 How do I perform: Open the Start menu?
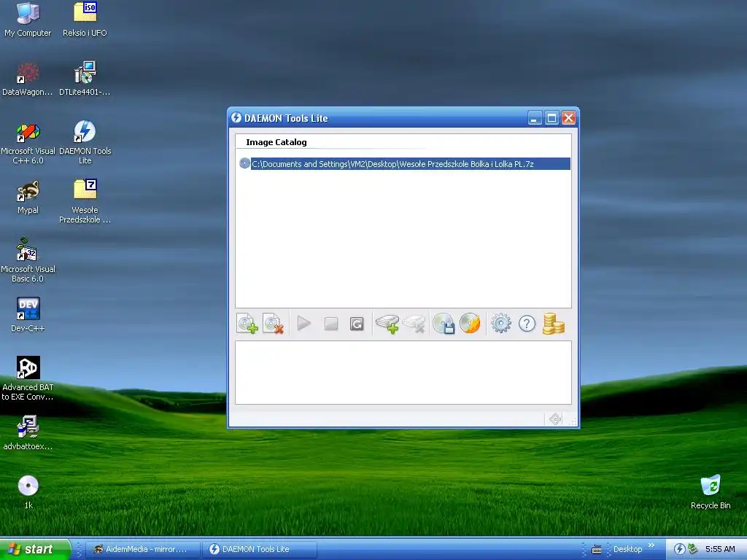click(x=35, y=549)
